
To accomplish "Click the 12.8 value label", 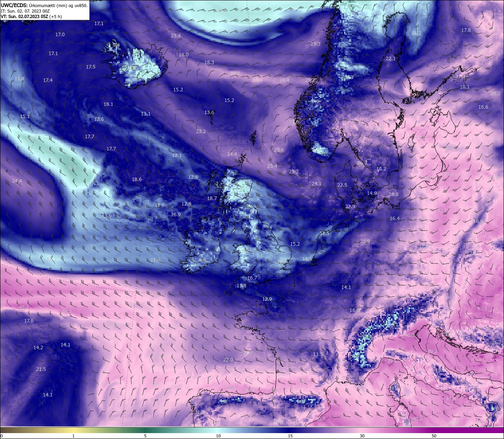I will [186, 204].
